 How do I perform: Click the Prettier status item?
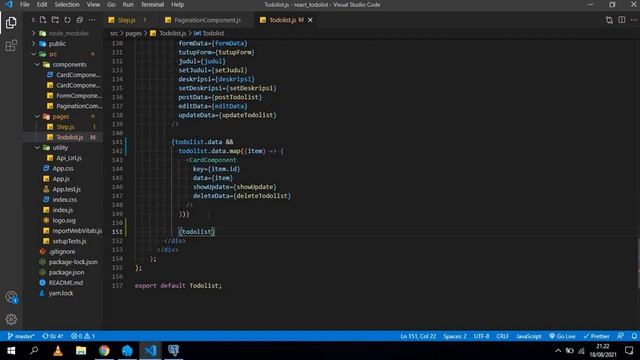click(597, 336)
